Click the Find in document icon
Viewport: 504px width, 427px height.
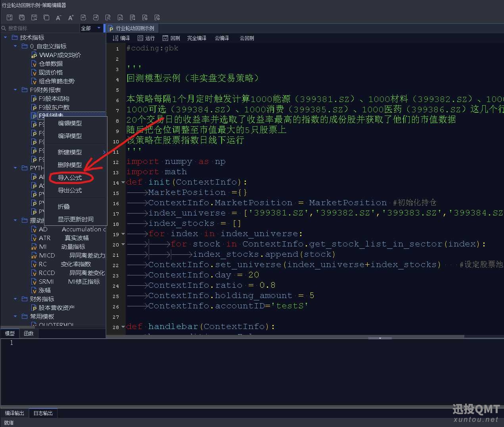point(108,17)
